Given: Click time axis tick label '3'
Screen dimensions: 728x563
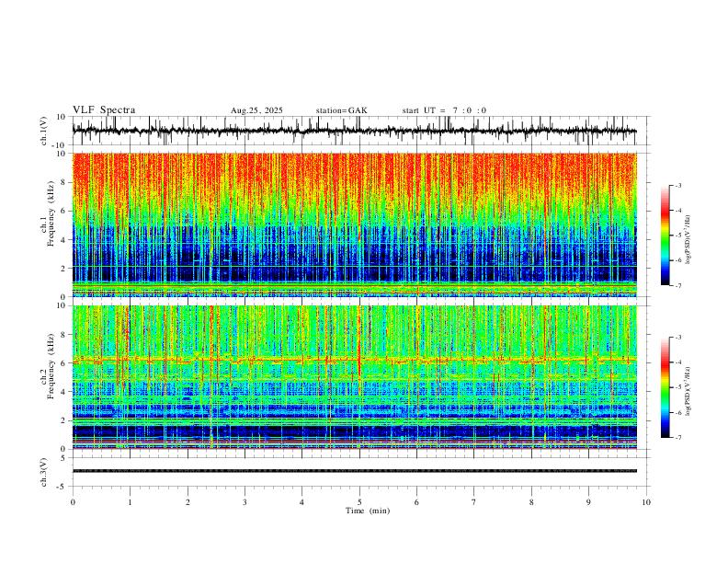Looking at the screenshot, I should [x=245, y=502].
